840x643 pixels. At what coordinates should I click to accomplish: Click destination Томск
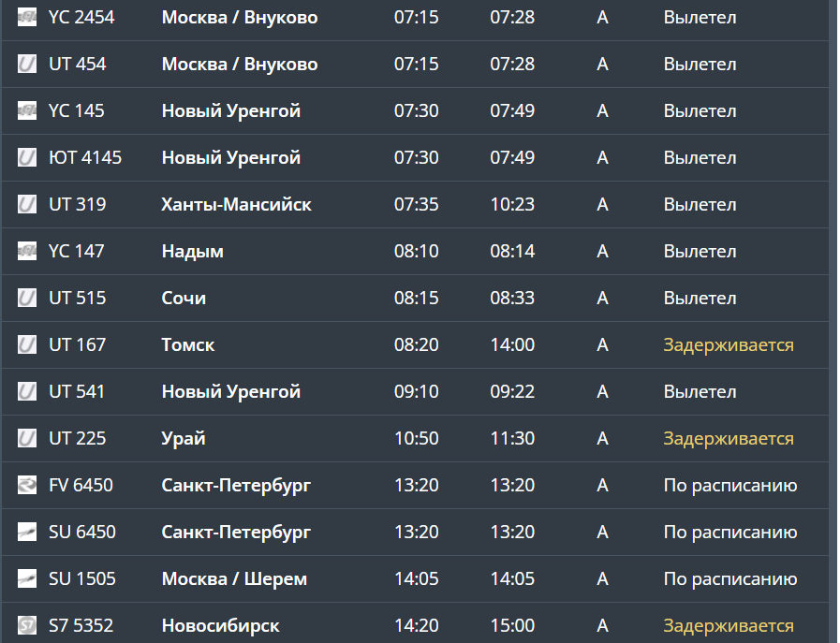coord(188,344)
